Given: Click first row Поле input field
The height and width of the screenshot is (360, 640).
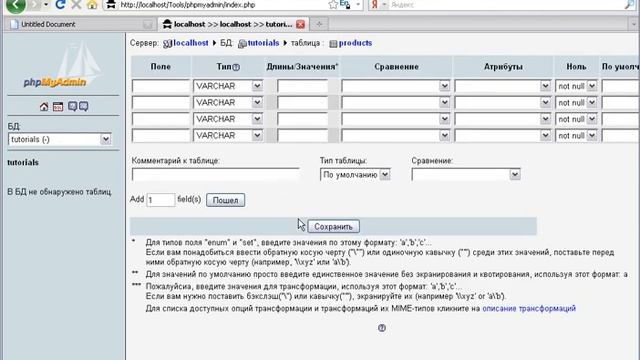Looking at the screenshot, I should (x=161, y=86).
